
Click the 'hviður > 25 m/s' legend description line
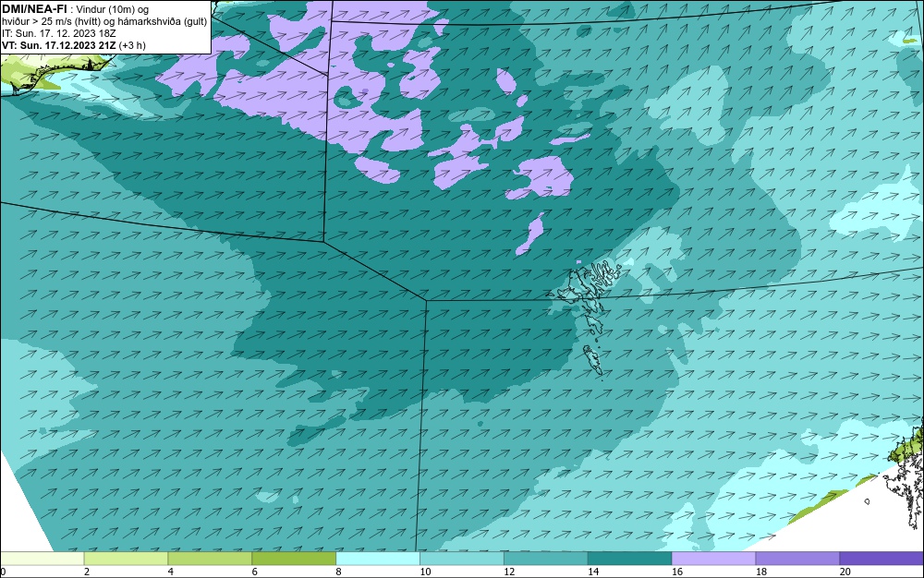click(x=104, y=21)
